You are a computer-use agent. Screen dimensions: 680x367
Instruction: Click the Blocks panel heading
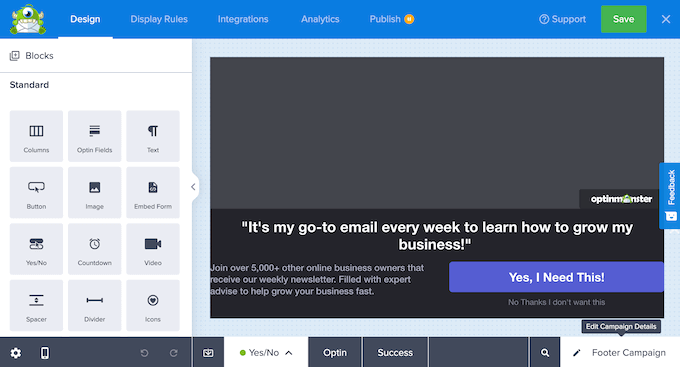click(39, 56)
